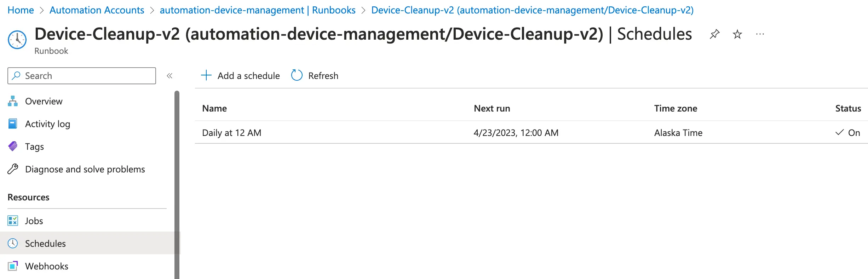The height and width of the screenshot is (279, 868).
Task: Open Overview in the sidebar
Action: coord(44,101)
